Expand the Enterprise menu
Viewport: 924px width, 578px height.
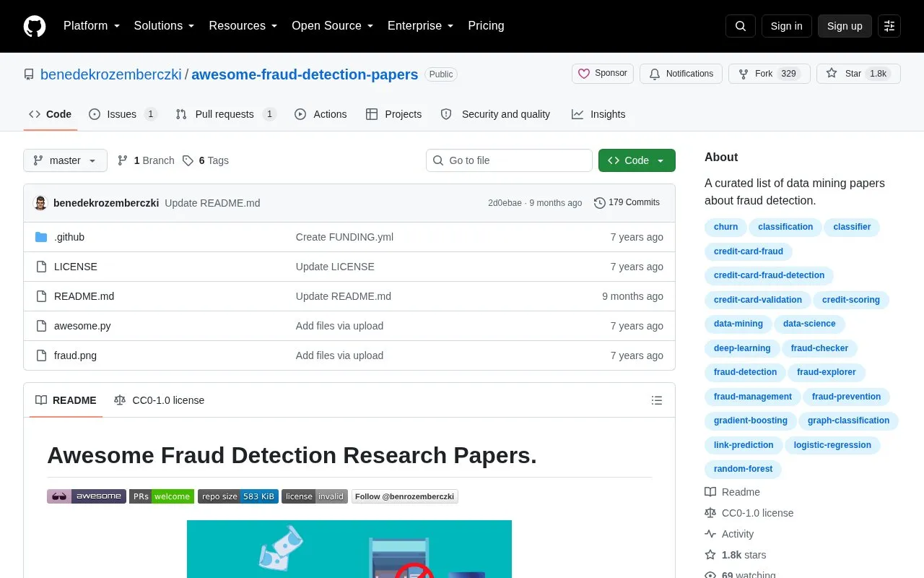click(421, 26)
